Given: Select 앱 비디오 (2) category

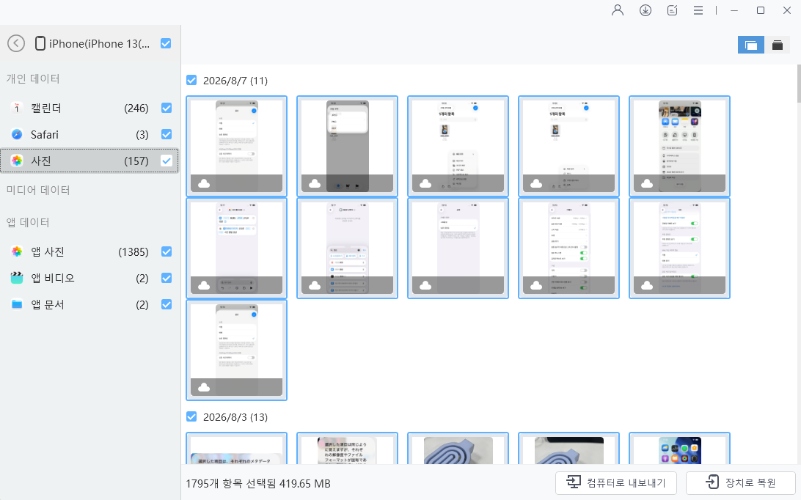Looking at the screenshot, I should (x=89, y=278).
